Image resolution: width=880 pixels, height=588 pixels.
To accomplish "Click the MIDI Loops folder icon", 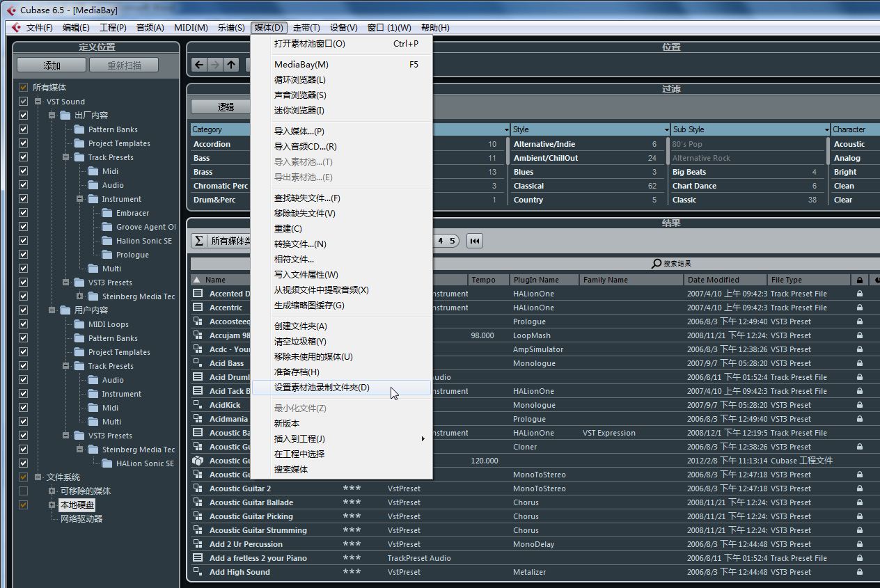I will point(79,324).
